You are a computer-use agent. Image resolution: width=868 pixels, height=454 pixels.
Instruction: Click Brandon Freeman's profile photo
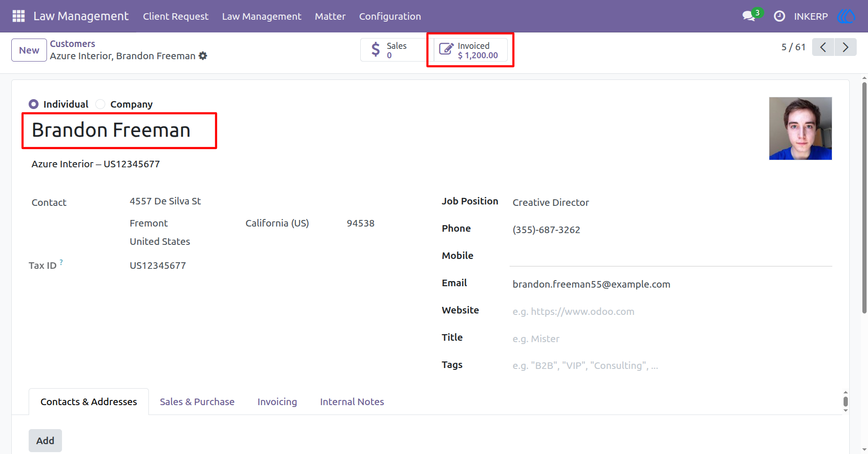click(x=800, y=128)
